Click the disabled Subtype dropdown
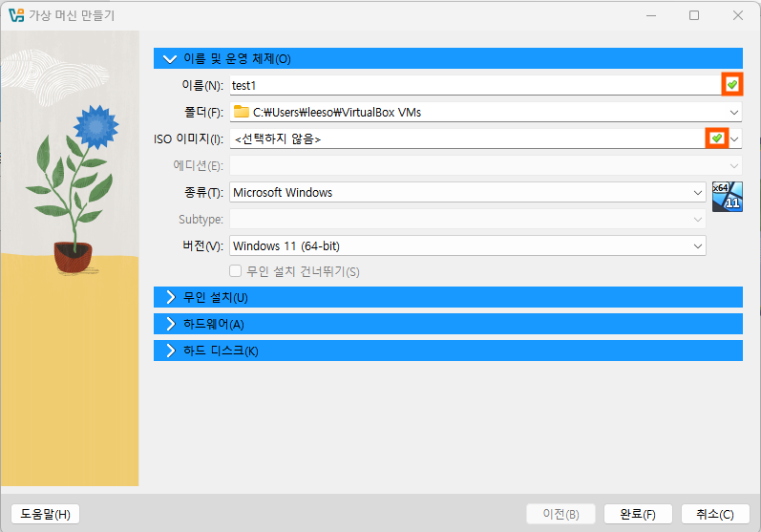 (x=467, y=219)
